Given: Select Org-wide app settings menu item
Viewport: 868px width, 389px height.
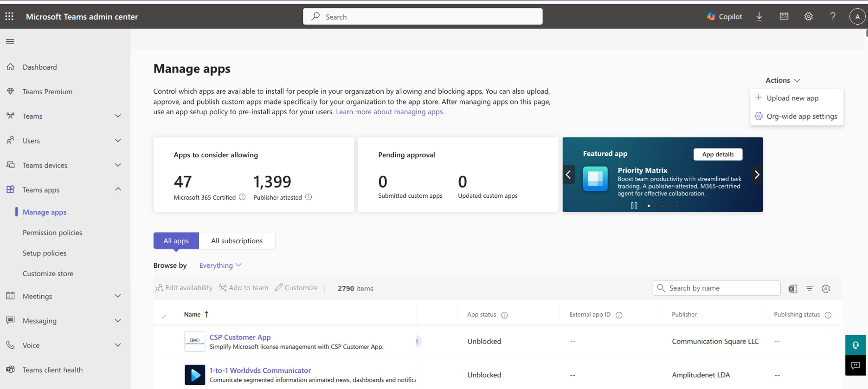Looking at the screenshot, I should pyautogui.click(x=797, y=117).
